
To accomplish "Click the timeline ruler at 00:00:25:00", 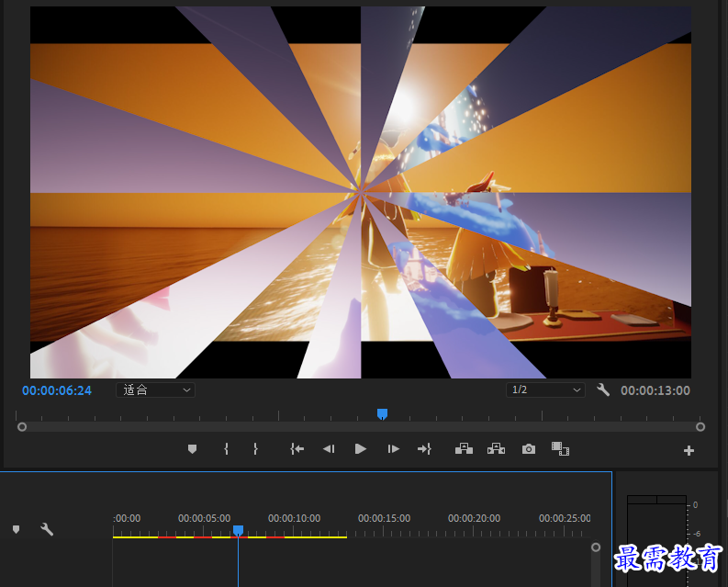I will [565, 518].
